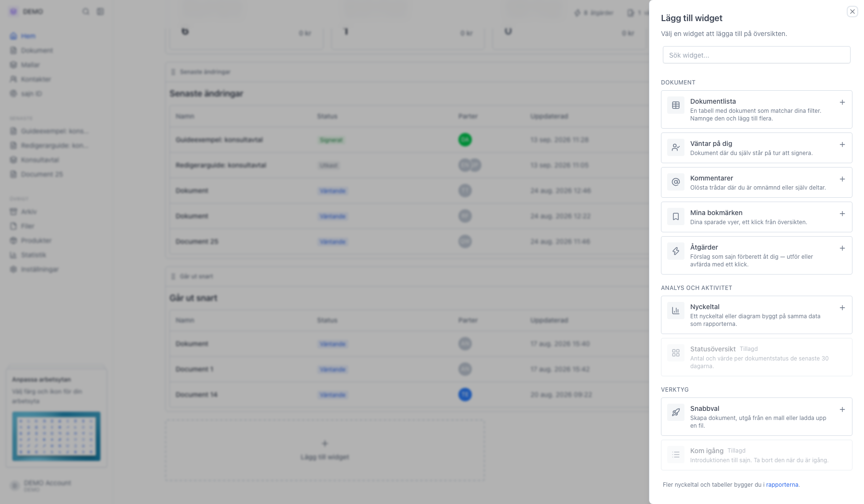This screenshot has width=864, height=504.
Task: Add the Nyckeltal widget with plus icon
Action: [x=842, y=308]
